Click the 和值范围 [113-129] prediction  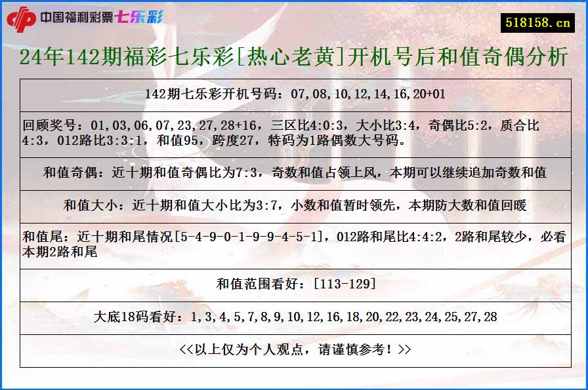click(294, 284)
